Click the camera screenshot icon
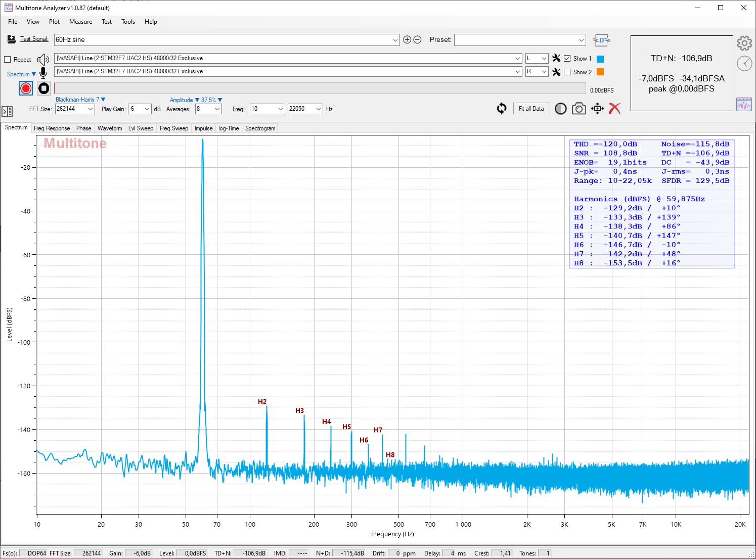This screenshot has width=756, height=559. (x=579, y=109)
